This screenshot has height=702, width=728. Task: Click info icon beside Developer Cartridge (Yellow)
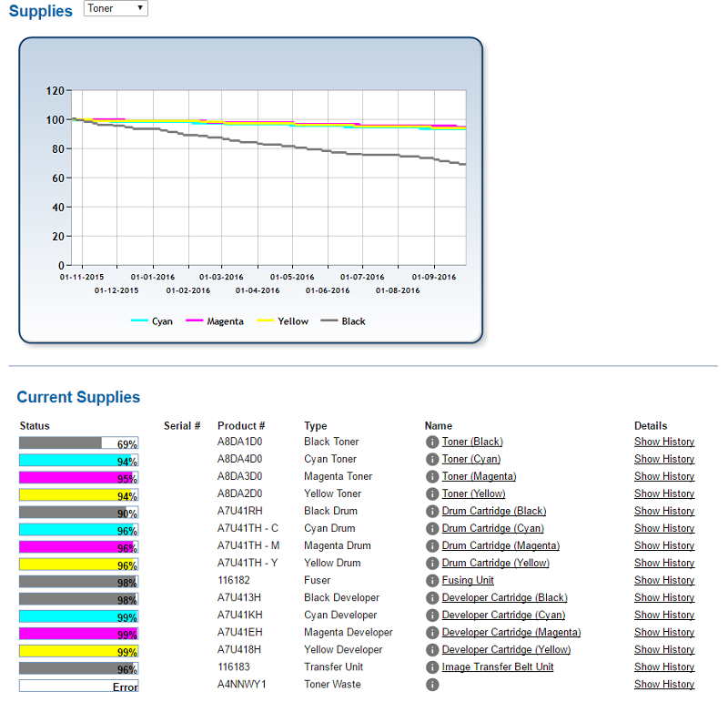click(x=431, y=650)
